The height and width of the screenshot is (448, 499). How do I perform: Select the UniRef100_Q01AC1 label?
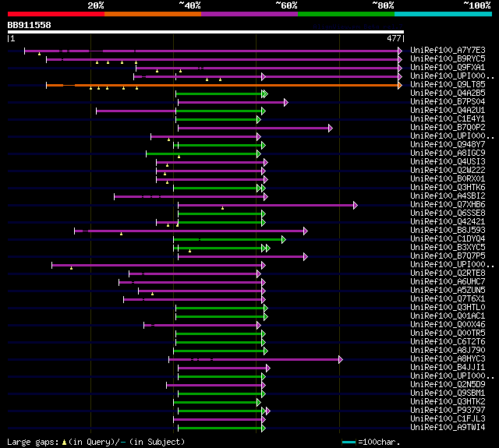coord(448,316)
